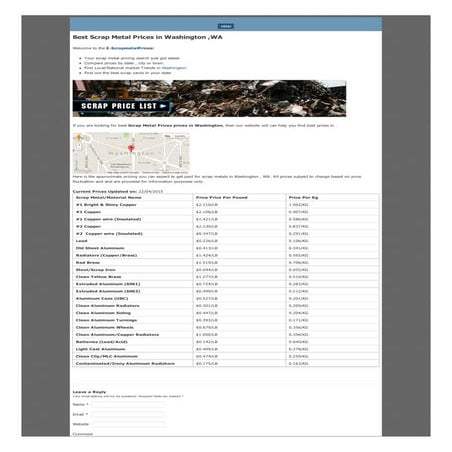Click the Clean Aluminum Siding row
Screen dimensions: 452x452
click(226, 313)
